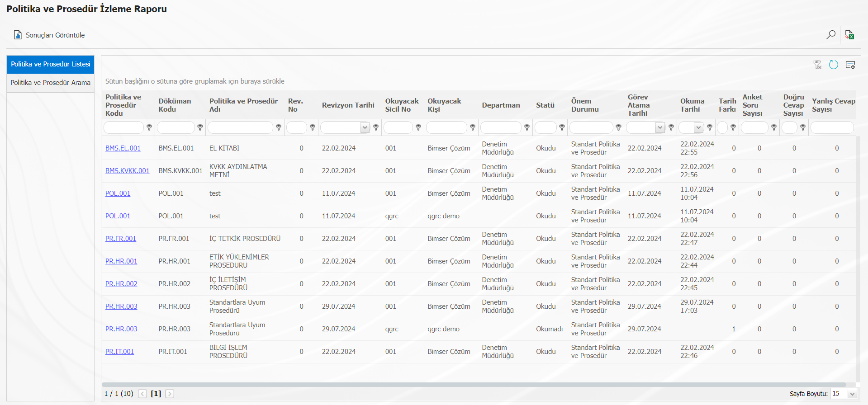The height and width of the screenshot is (405, 868).
Task: Open the BMS.EL.001 policy link
Action: click(123, 148)
